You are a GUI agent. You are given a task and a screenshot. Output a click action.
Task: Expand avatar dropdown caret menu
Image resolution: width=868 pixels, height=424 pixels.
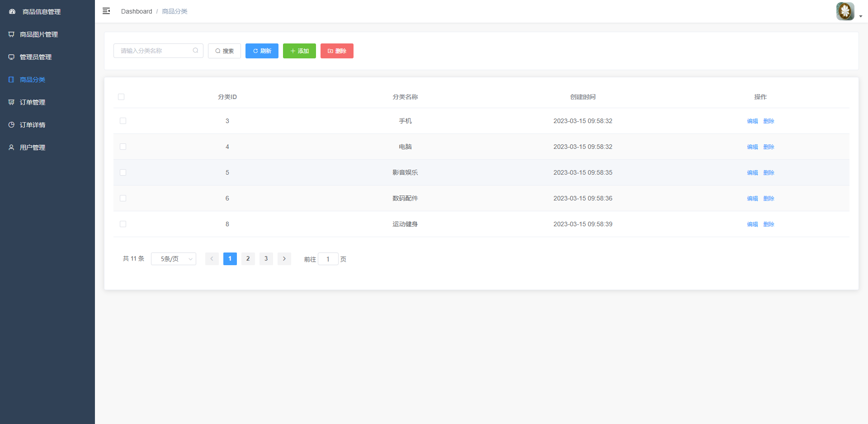click(861, 16)
